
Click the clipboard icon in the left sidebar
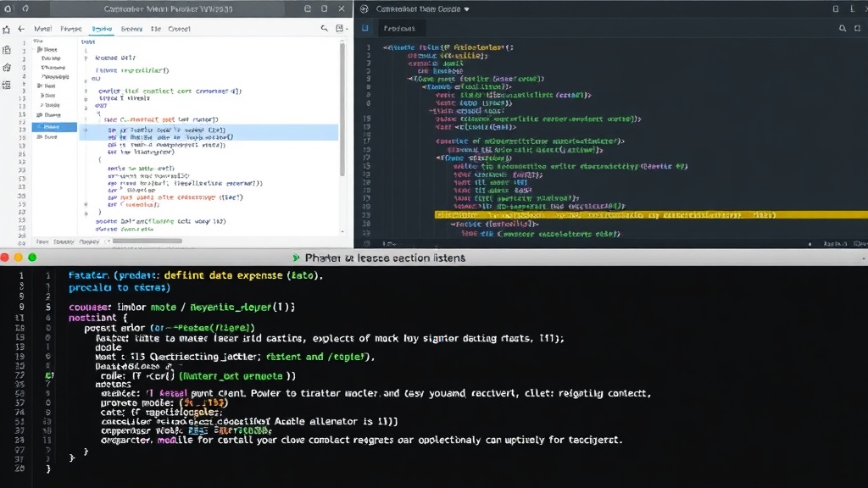(x=7, y=50)
